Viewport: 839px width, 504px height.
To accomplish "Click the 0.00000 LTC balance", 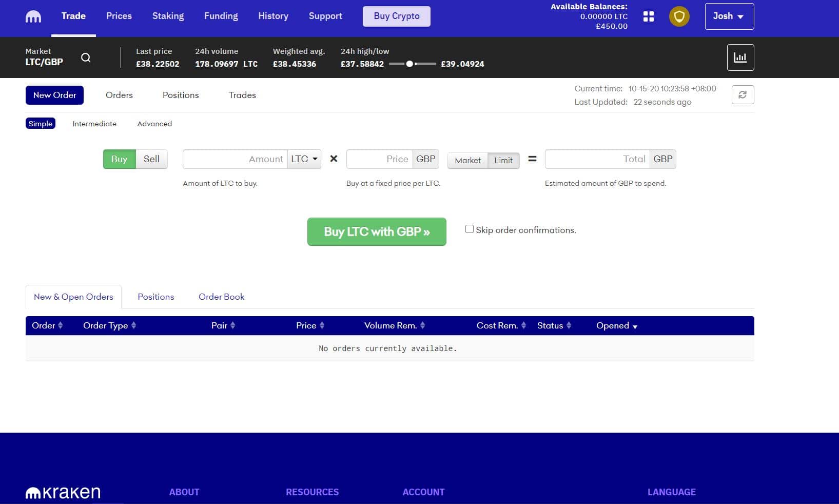I will (604, 16).
